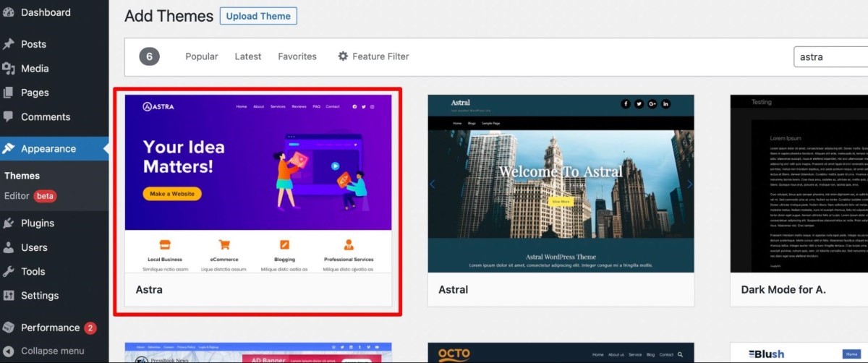The image size is (868, 363).
Task: Click the Pages icon in sidebar
Action: [x=9, y=93]
